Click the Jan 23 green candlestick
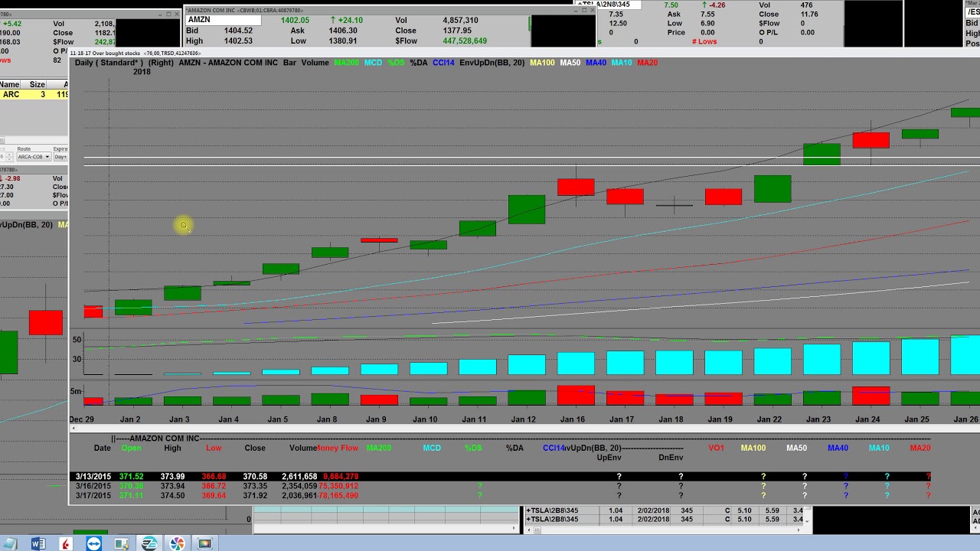 [x=822, y=154]
